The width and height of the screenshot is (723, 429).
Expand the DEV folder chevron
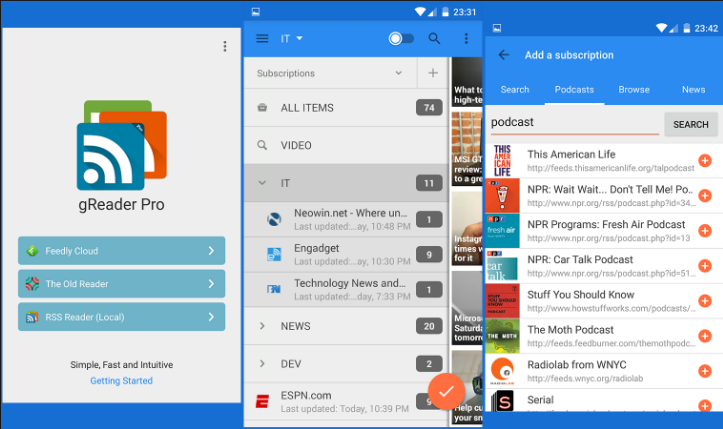coord(262,363)
